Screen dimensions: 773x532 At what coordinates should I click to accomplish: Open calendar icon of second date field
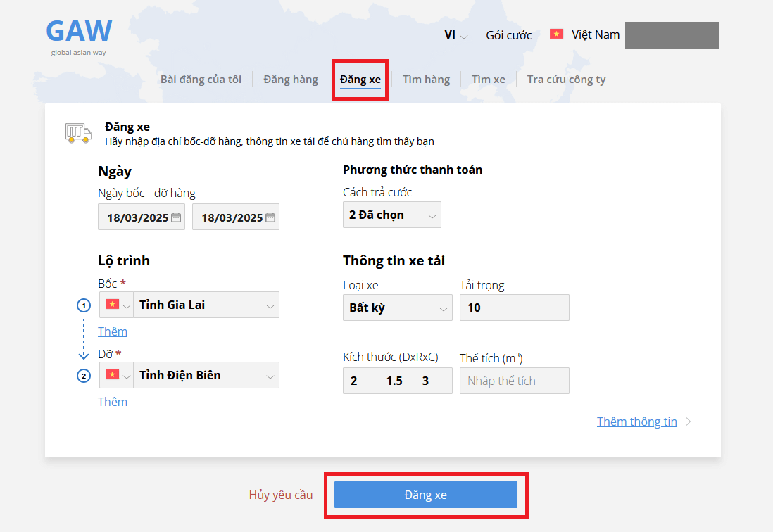[x=270, y=217]
